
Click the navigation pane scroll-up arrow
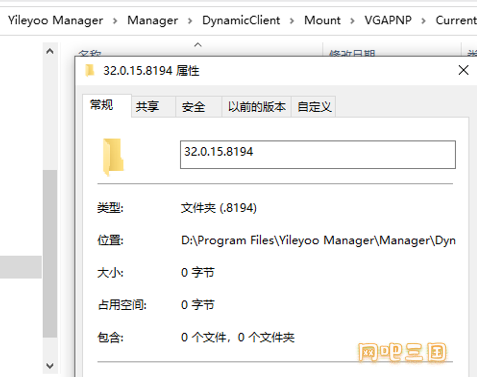coord(50,51)
